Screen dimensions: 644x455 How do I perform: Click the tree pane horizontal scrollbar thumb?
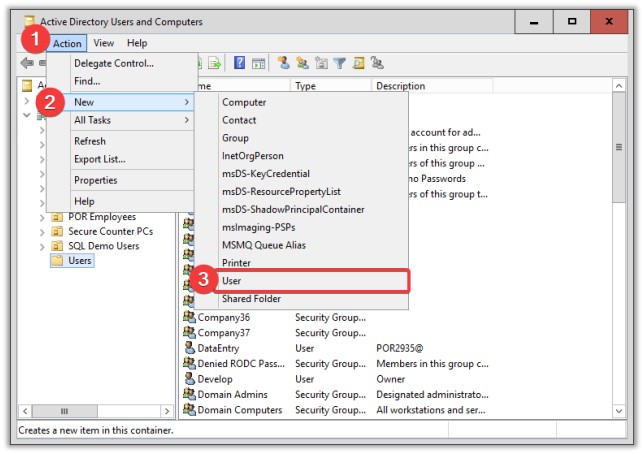coord(64,411)
